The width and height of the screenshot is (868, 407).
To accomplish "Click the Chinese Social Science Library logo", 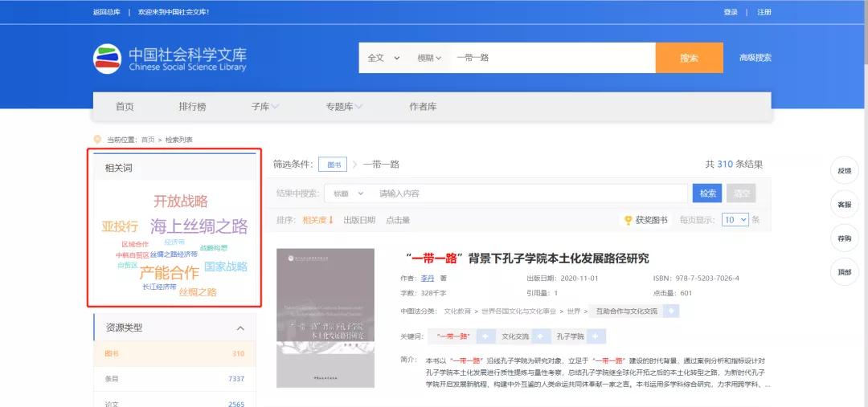I will coord(170,59).
